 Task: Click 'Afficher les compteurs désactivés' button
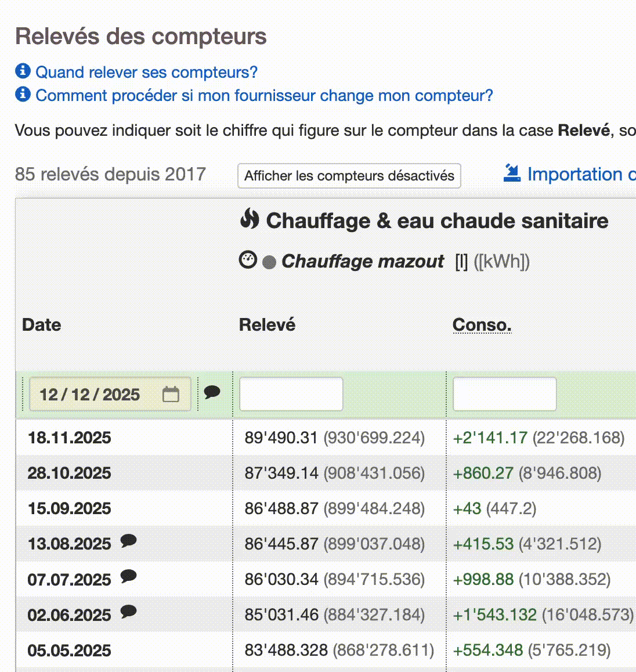click(349, 176)
